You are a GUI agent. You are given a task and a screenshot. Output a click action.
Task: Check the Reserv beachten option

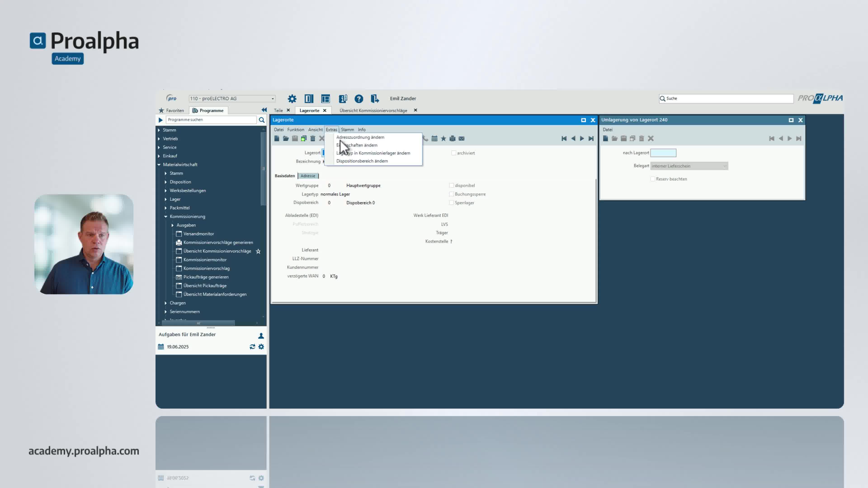click(653, 179)
